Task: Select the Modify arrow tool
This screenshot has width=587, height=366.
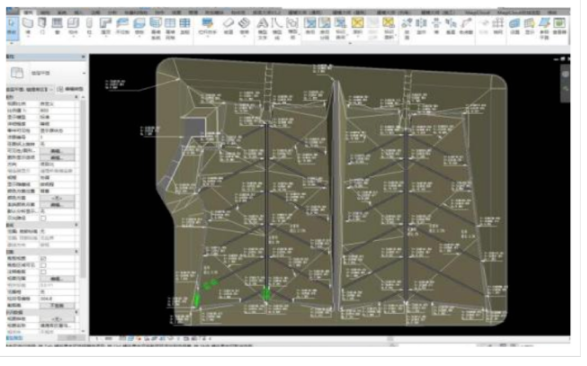Action: point(12,27)
